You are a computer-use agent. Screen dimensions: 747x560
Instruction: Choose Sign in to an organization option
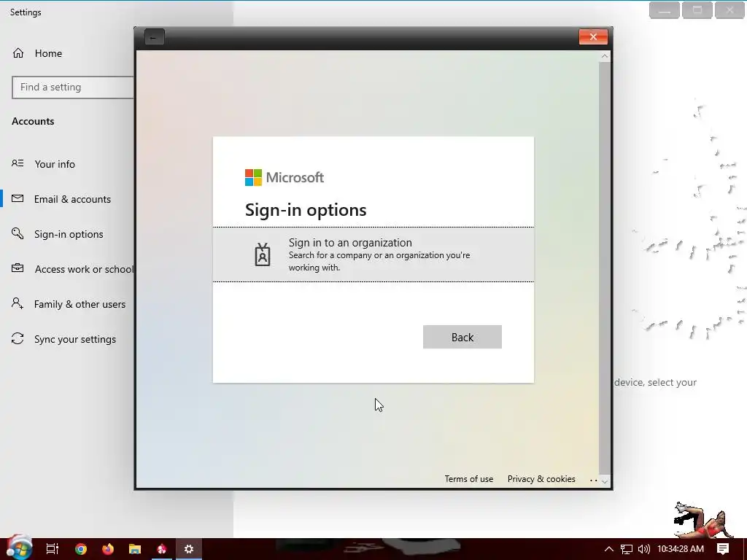click(x=373, y=254)
